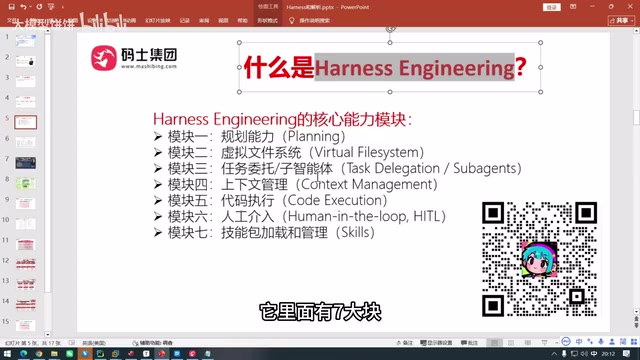
Task: Click the 码士集团 logo on the slide
Action: [x=134, y=58]
